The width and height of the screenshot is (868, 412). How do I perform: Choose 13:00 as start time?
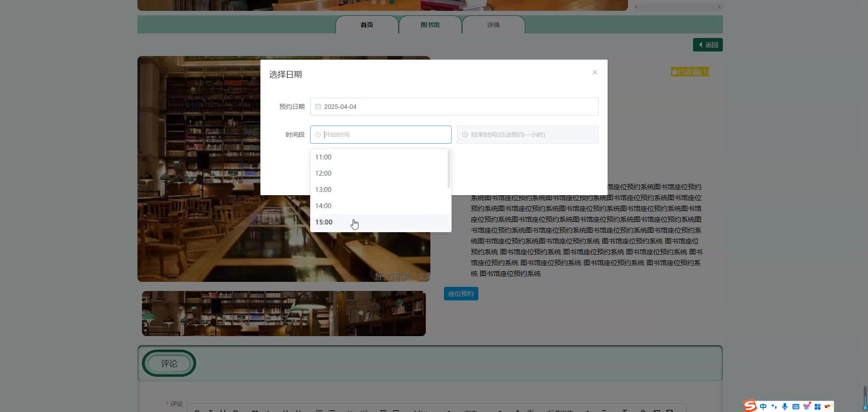(x=323, y=190)
